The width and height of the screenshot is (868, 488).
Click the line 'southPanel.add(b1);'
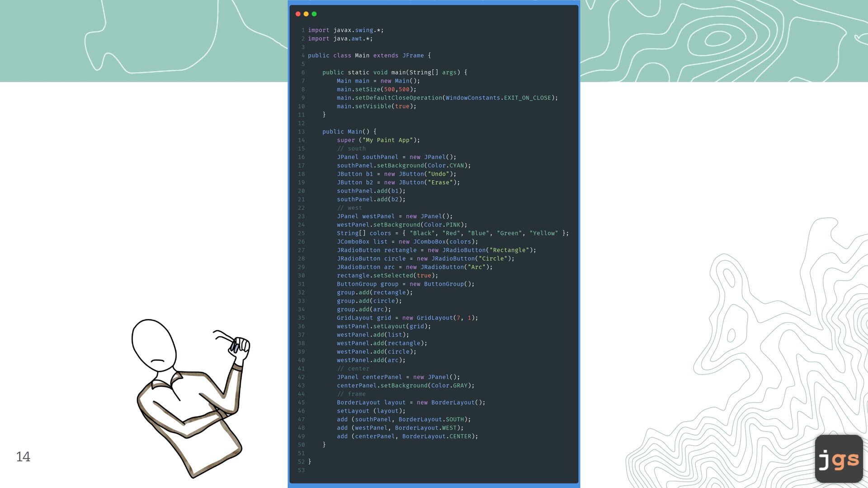click(x=371, y=191)
